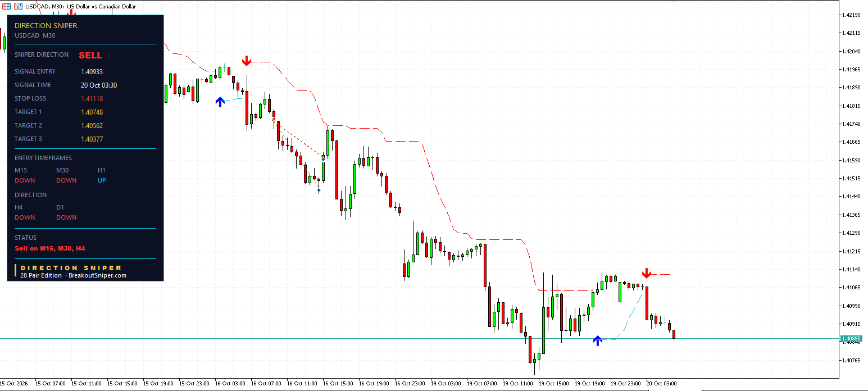
Task: Click time axis label 20 Oct 03:00
Action: [662, 384]
